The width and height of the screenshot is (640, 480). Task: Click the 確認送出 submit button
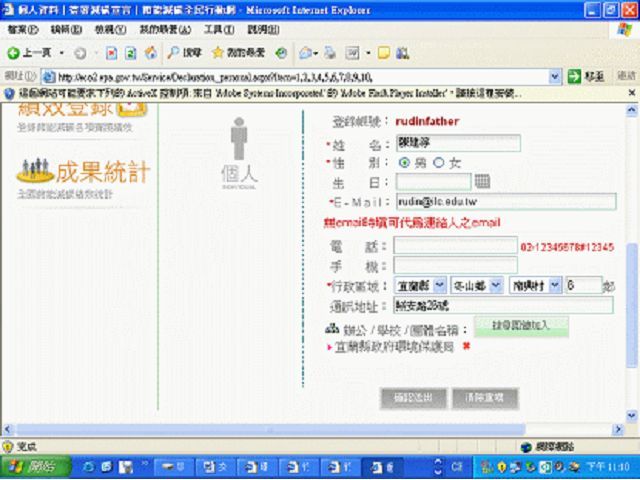click(x=412, y=398)
